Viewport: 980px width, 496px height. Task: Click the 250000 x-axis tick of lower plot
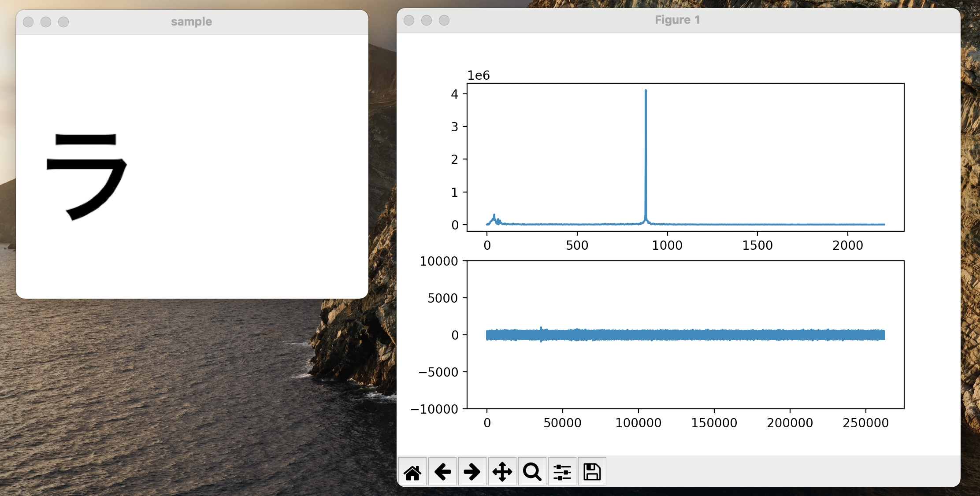click(x=865, y=423)
